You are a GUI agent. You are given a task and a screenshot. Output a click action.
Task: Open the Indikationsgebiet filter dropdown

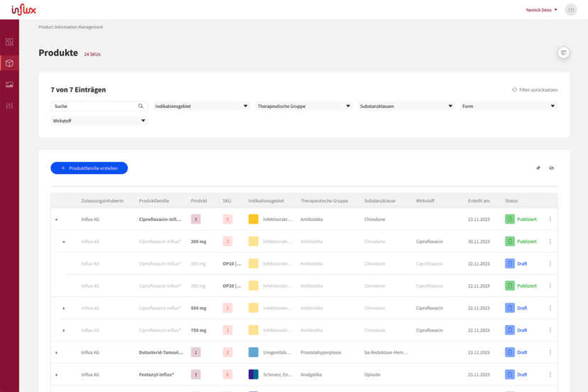click(202, 106)
